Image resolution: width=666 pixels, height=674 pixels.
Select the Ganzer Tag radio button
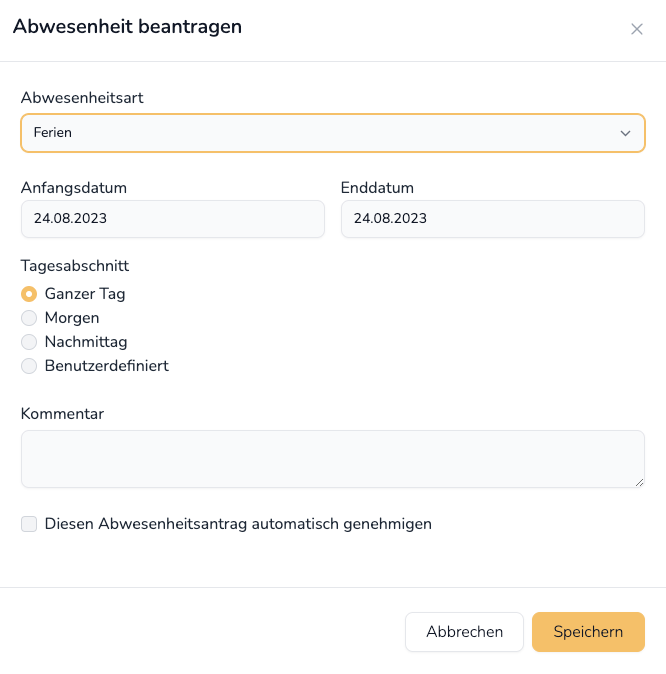(x=29, y=294)
